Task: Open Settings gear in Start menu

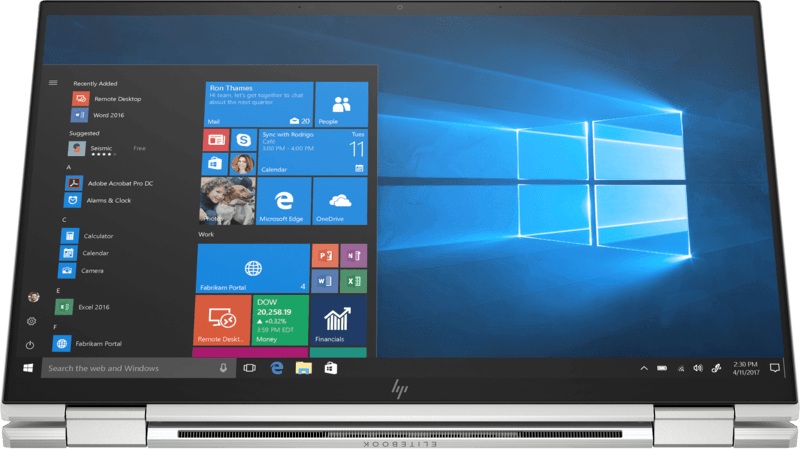Action: click(x=31, y=321)
